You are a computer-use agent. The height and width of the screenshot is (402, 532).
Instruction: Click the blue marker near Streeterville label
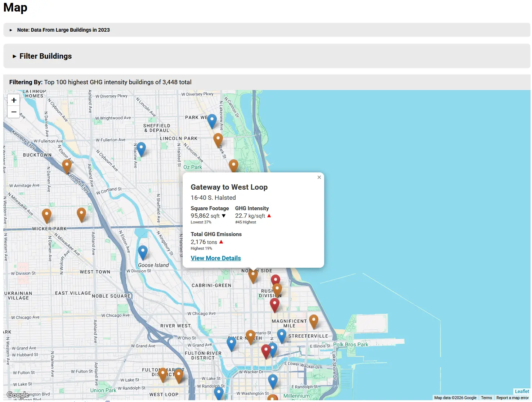coord(282,335)
